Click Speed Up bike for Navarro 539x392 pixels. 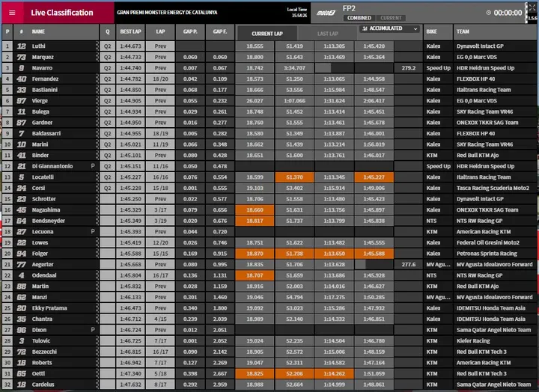coord(438,68)
